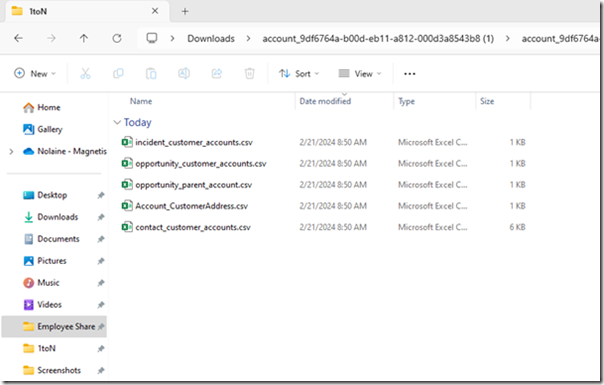
Task: Click Downloads in the address breadcrumb
Action: coord(211,39)
